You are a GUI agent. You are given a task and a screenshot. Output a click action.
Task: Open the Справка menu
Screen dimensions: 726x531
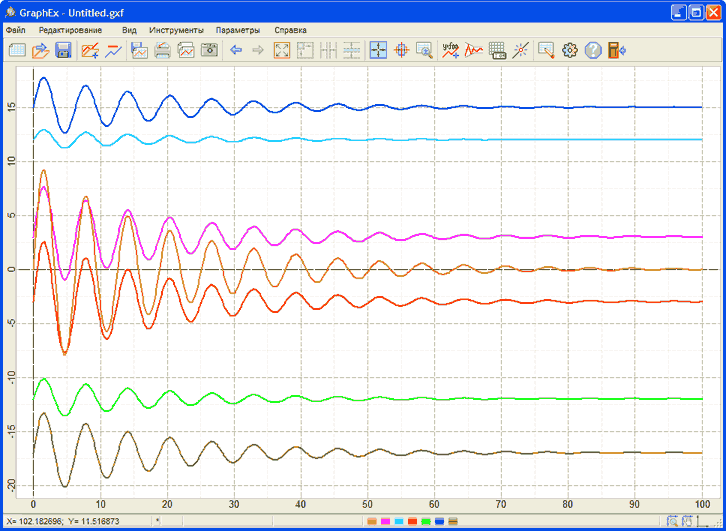(x=290, y=30)
